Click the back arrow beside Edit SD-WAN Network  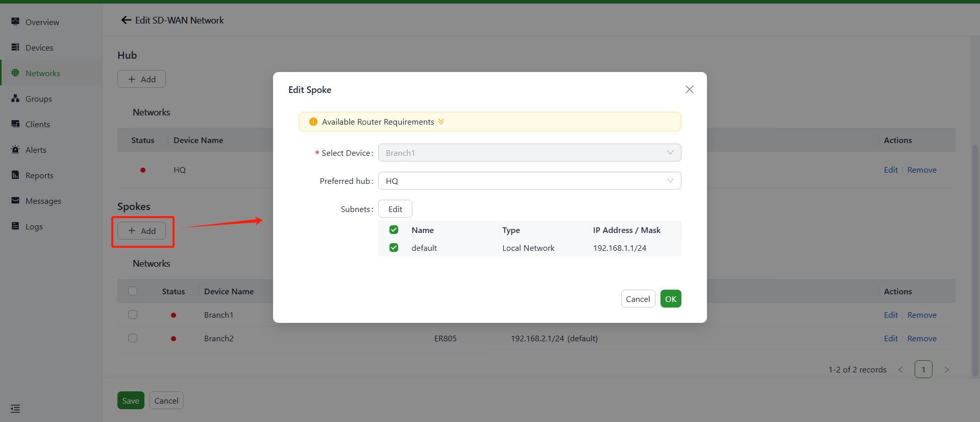point(126,20)
